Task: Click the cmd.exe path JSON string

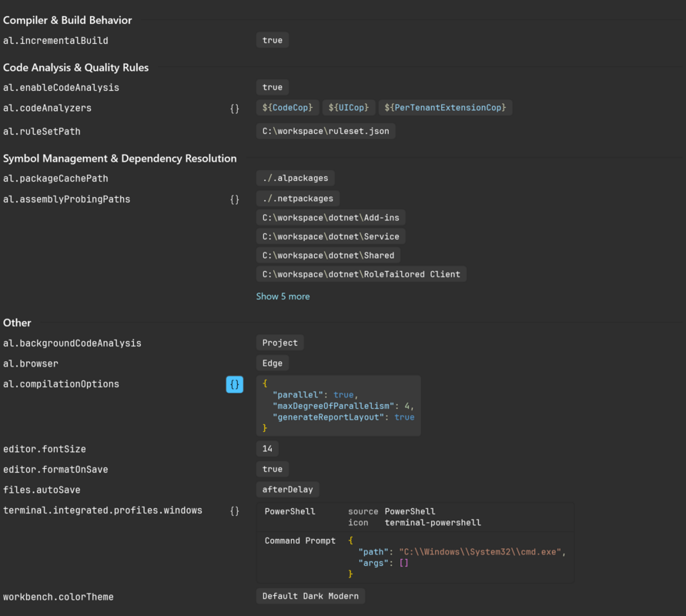Action: 480,552
